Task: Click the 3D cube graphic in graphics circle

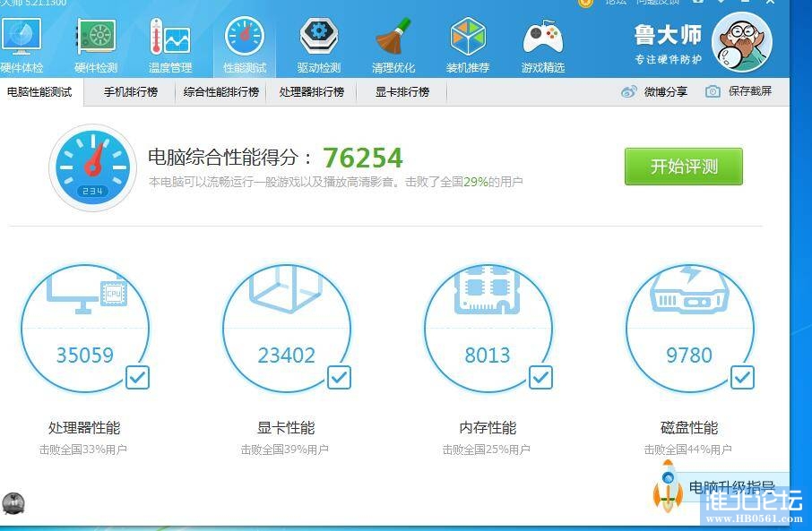Action: tap(286, 289)
